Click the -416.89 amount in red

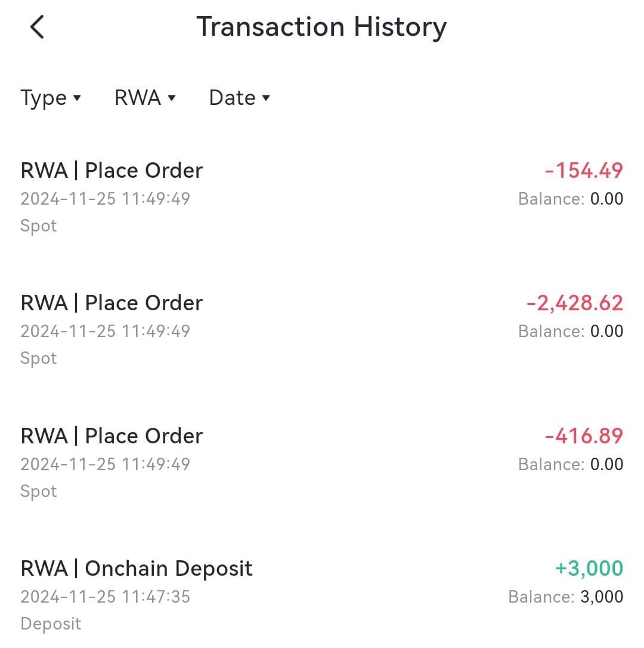pyautogui.click(x=584, y=436)
